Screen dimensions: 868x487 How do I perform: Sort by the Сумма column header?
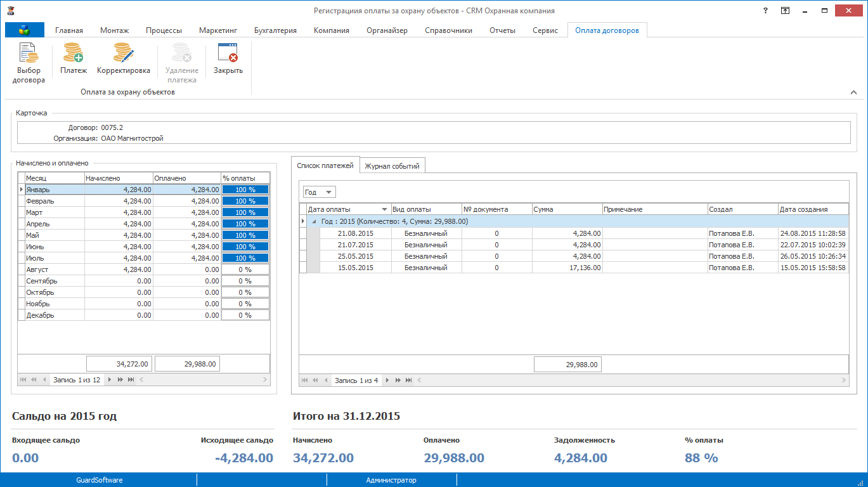click(567, 209)
